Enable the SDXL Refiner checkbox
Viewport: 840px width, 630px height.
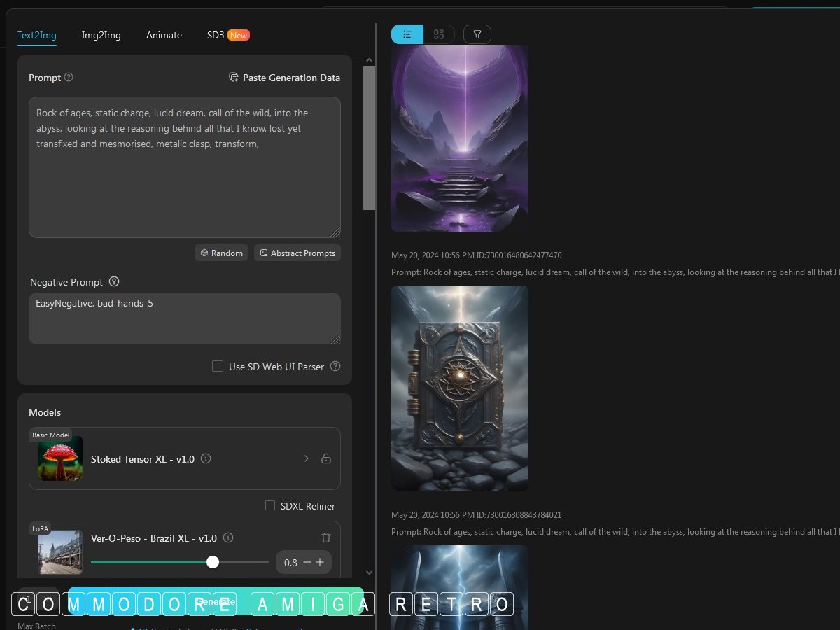tap(270, 505)
